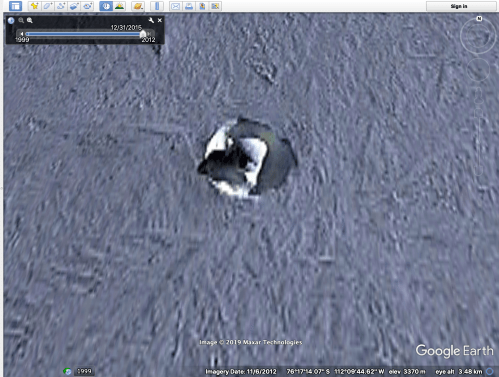Toggle the sidebar panel button
Image resolution: width=499 pixels, height=377 pixels.
[x=15, y=6]
